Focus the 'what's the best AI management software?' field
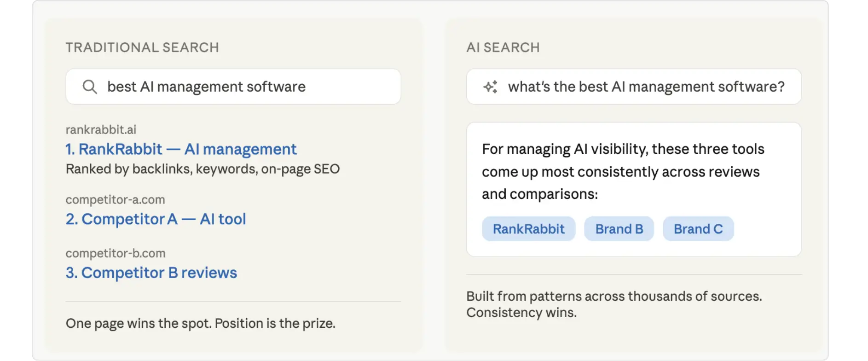868x361 pixels. coord(634,87)
